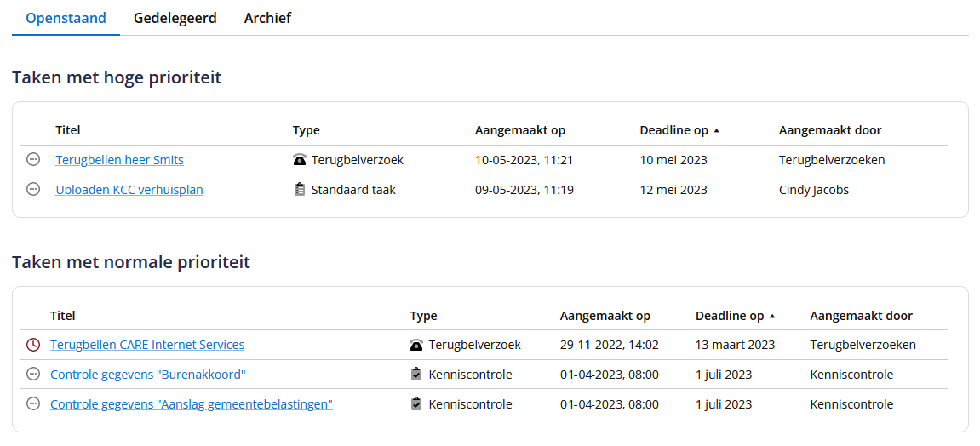Click phone icon in CARE Internet Services row
This screenshot has width=980, height=446.
pyautogui.click(x=417, y=345)
